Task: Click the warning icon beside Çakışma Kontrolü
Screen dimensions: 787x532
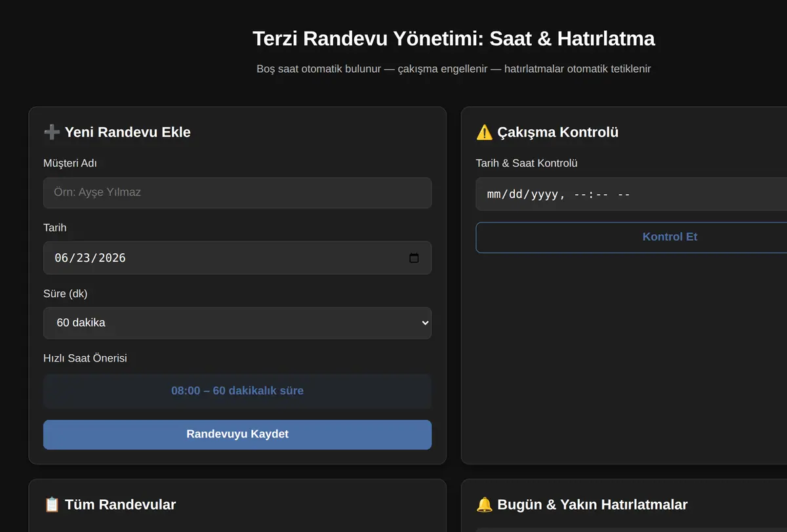Action: pos(484,132)
